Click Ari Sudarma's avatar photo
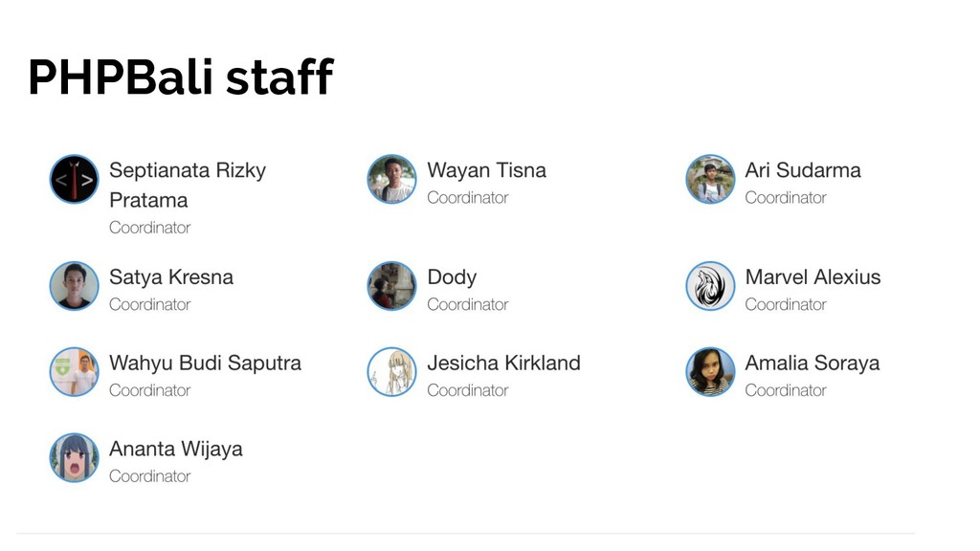Viewport: 980px width, 551px height. [710, 179]
